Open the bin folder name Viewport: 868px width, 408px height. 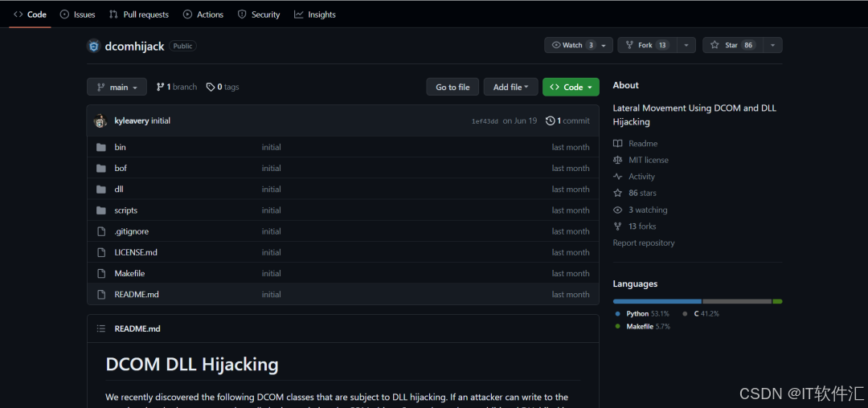[120, 147]
